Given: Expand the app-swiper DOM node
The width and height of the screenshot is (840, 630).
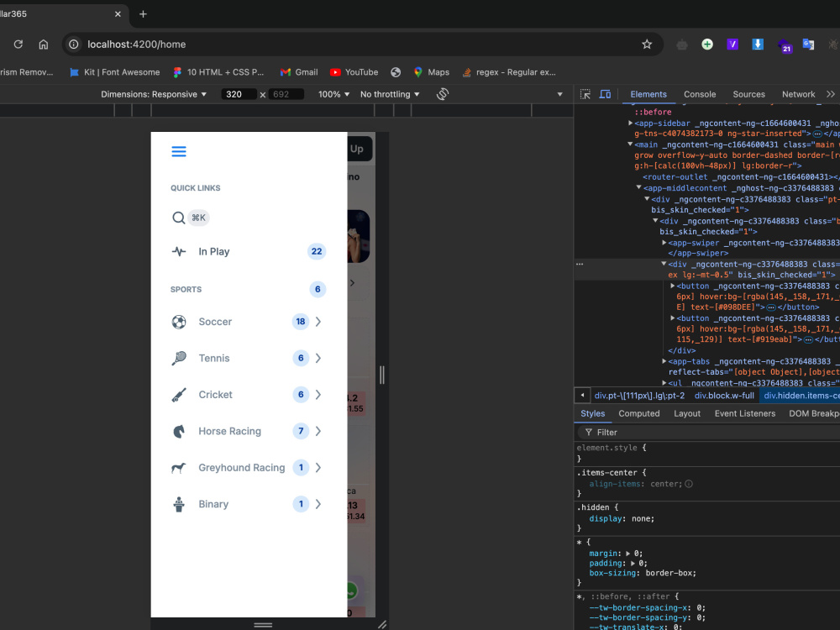Looking at the screenshot, I should [664, 243].
